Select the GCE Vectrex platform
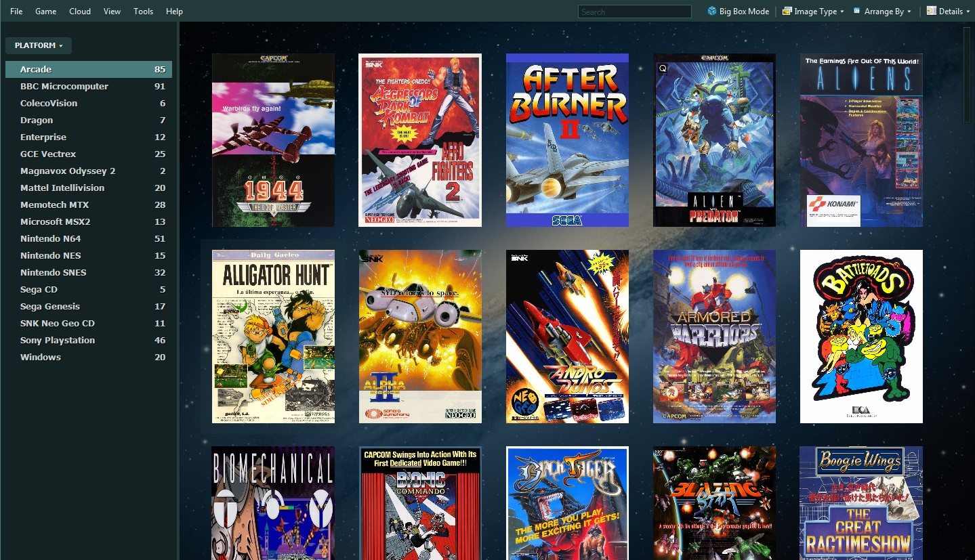975x560 pixels. [x=89, y=154]
